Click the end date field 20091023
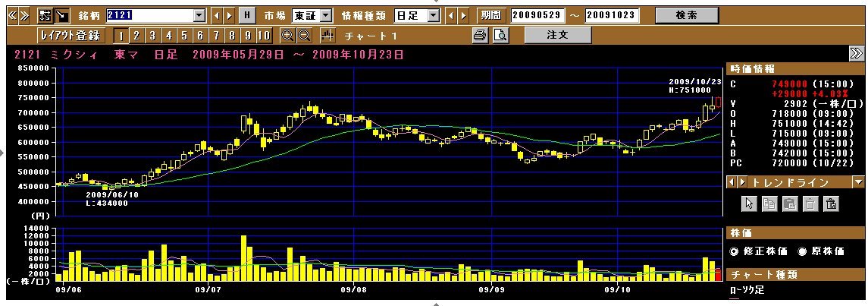This screenshot has height=306, width=868. (612, 15)
